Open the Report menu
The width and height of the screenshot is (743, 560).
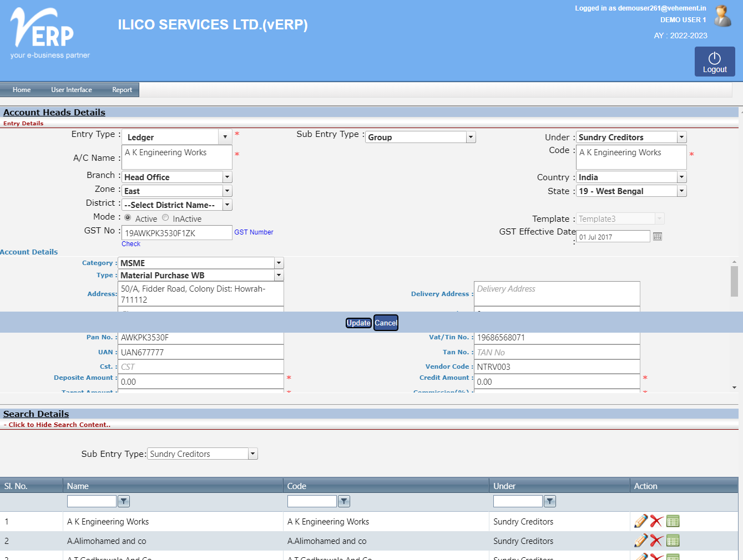point(122,90)
